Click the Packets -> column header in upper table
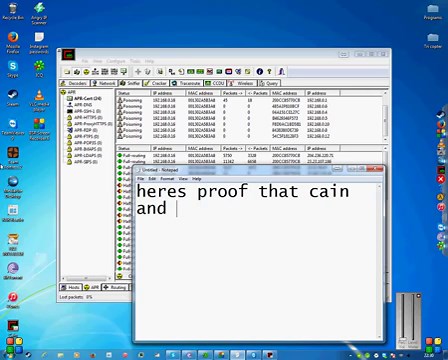This screenshot has height=360, width=448. coord(233,93)
